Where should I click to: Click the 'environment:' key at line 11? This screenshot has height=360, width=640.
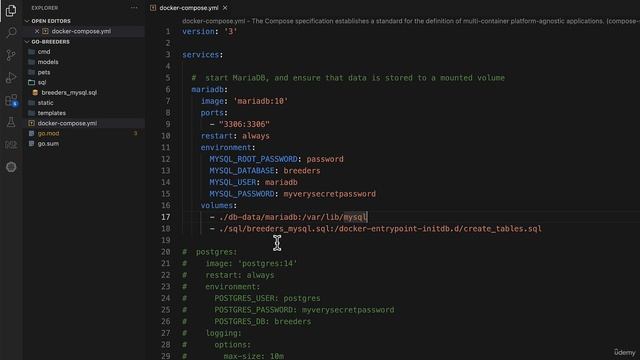click(228, 147)
